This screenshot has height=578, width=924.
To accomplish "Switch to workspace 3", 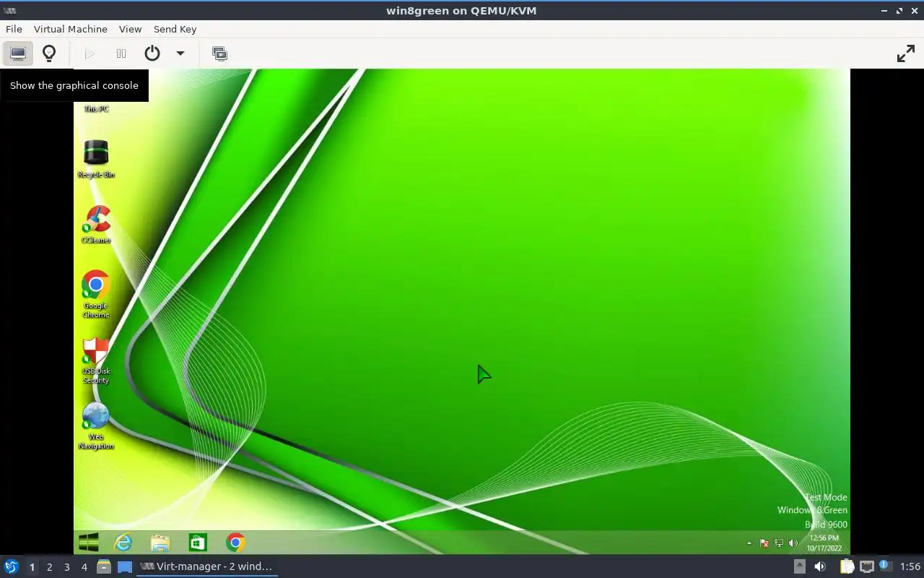I will [x=66, y=567].
